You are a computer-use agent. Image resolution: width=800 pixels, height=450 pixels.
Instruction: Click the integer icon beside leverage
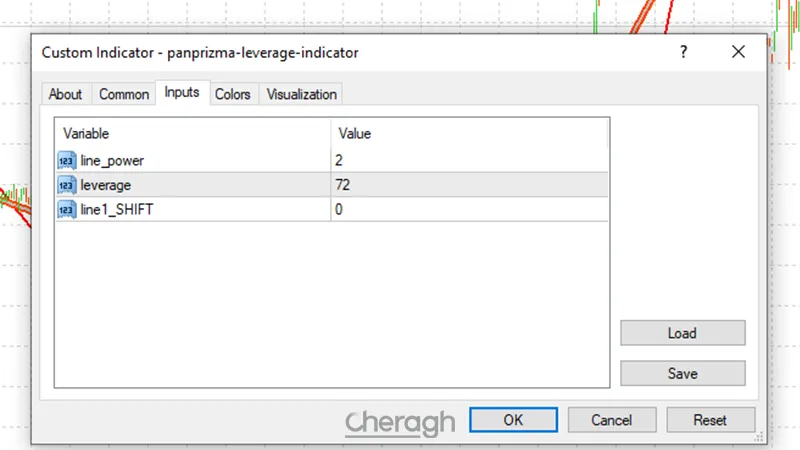67,185
